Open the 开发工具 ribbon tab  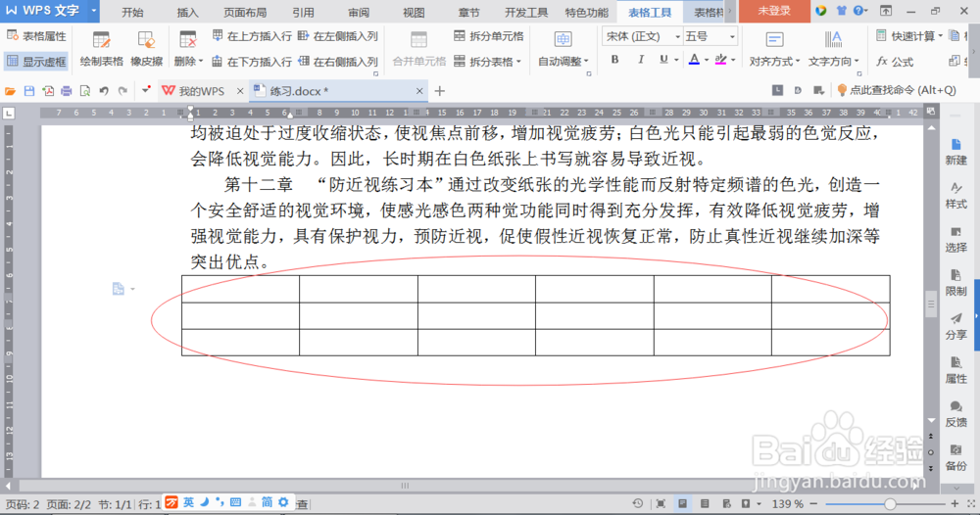526,13
